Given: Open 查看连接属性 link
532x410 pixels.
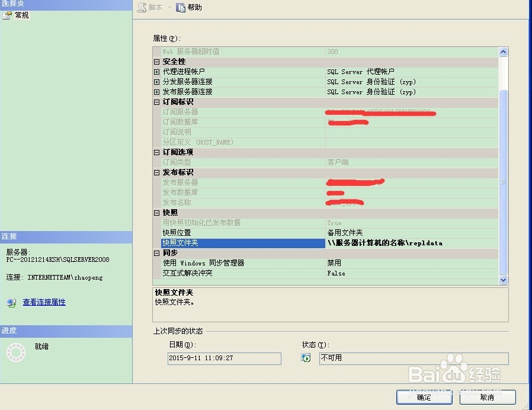Looking at the screenshot, I should pos(44,302).
